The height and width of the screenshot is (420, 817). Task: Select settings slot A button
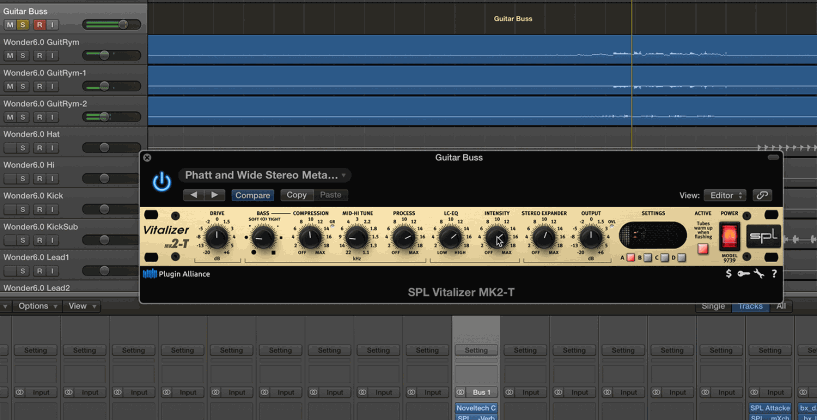point(630,257)
